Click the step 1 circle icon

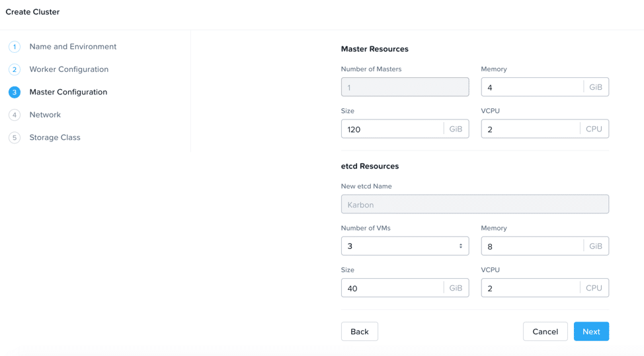pos(15,47)
